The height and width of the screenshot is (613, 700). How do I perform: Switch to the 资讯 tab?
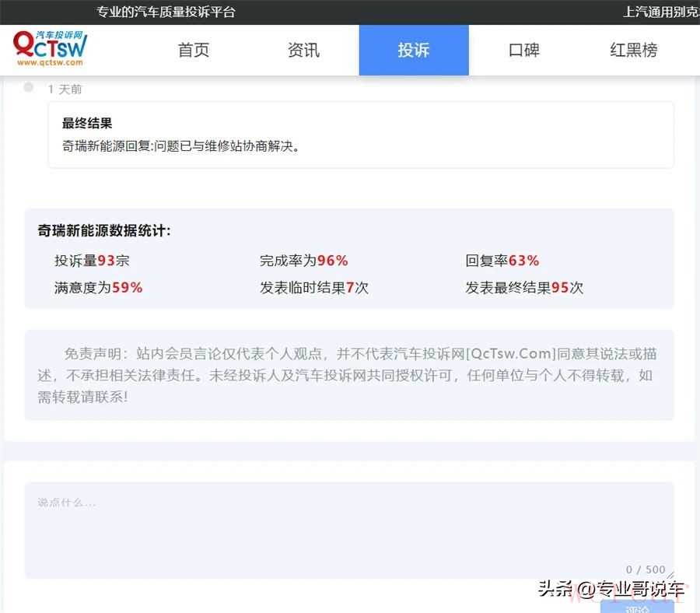pos(303,51)
